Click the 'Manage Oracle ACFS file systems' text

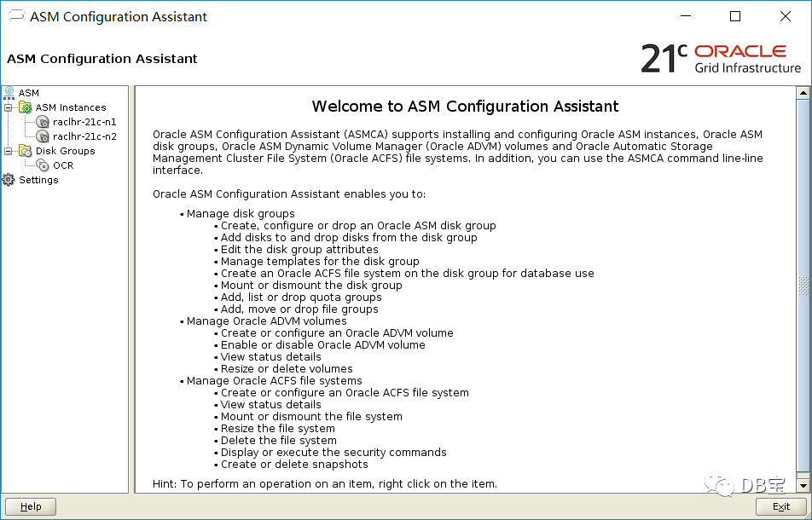point(275,380)
